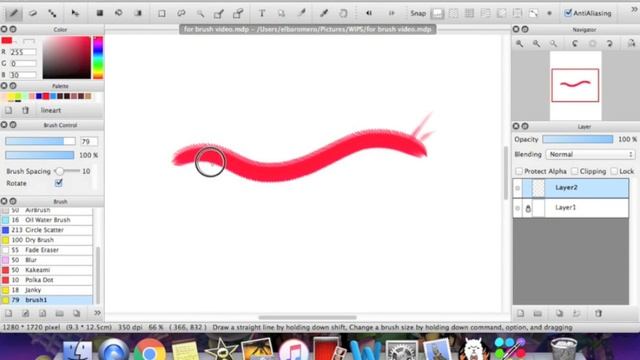
Task: Edit the brush size value 79
Action: click(89, 141)
